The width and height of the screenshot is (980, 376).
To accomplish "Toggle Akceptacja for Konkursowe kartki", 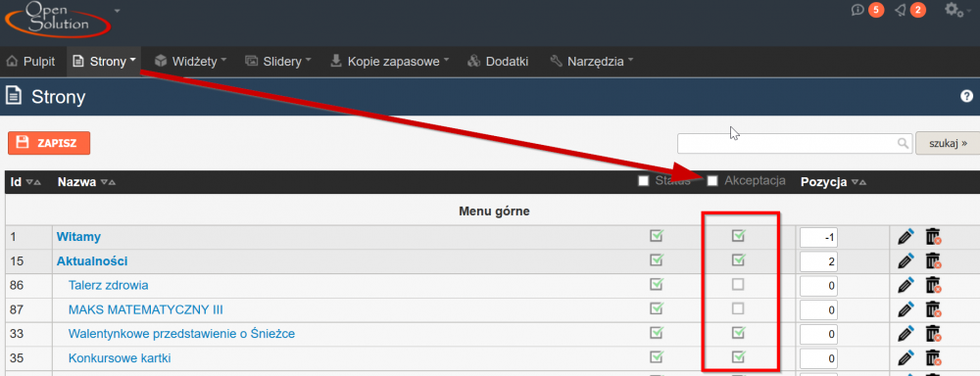I will [738, 356].
